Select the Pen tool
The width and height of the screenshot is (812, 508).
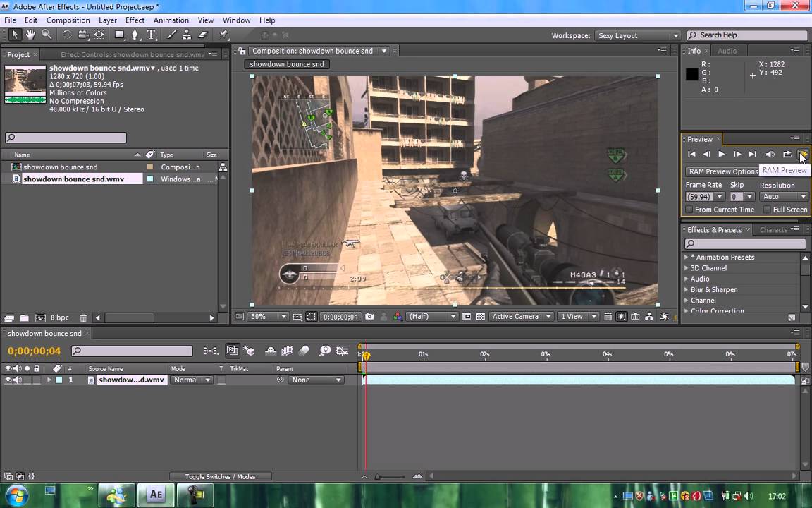pos(135,35)
